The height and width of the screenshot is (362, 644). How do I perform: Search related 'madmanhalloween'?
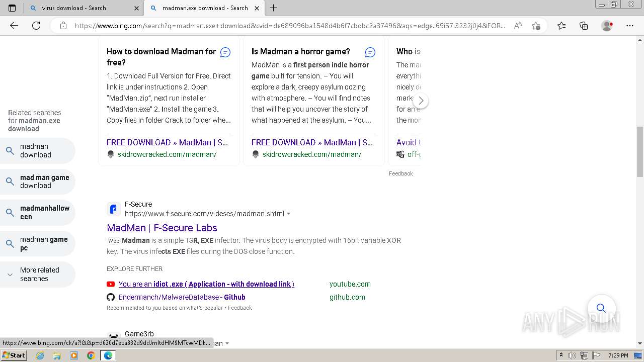pyautogui.click(x=38, y=213)
